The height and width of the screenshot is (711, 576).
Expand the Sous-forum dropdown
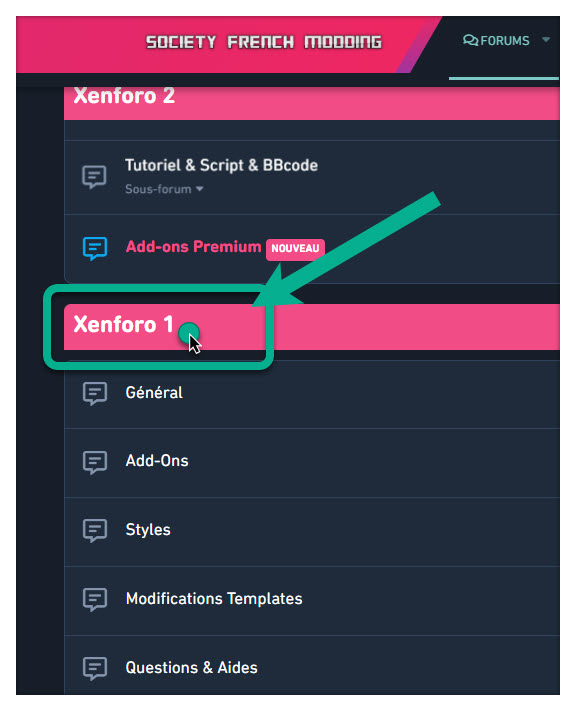pos(164,189)
